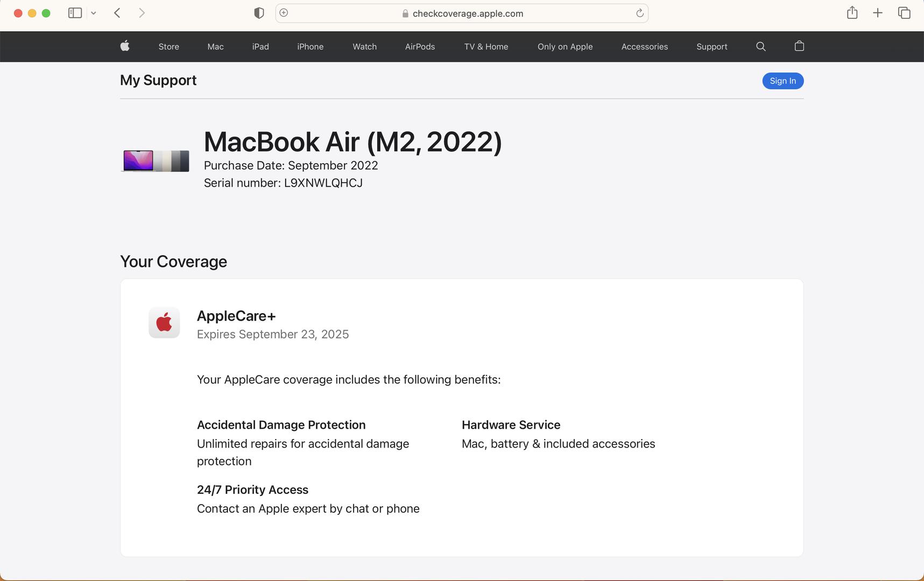
Task: Open the Store menu item
Action: click(168, 47)
